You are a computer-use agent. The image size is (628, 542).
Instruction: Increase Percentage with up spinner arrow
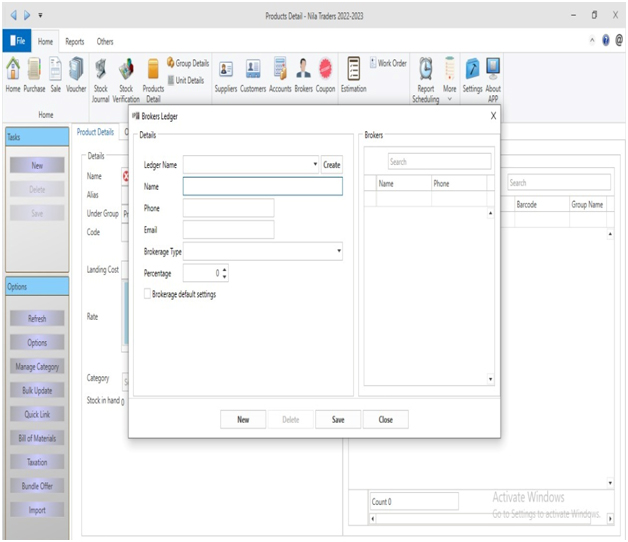(x=225, y=270)
